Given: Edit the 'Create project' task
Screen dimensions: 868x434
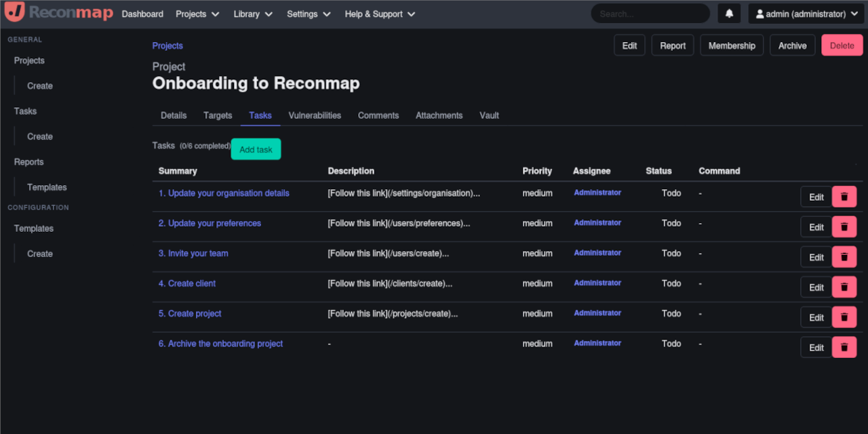Looking at the screenshot, I should [816, 317].
